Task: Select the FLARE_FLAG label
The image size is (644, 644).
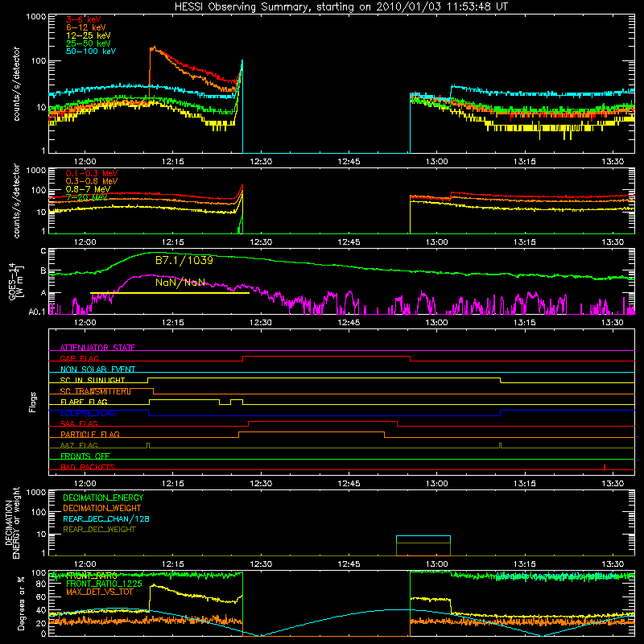Action: [x=84, y=402]
